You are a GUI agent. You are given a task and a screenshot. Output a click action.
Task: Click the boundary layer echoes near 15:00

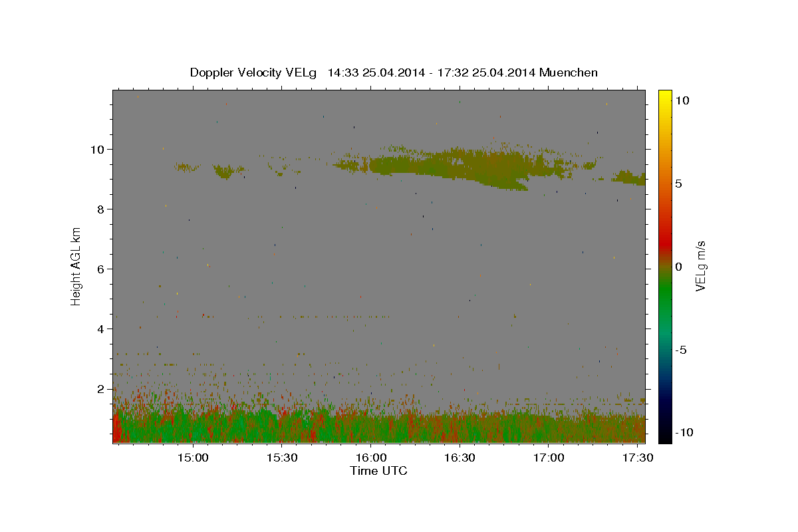193,426
